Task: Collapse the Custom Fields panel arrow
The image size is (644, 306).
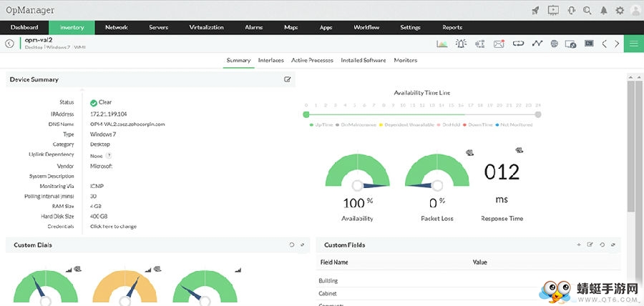Action: [x=613, y=245]
